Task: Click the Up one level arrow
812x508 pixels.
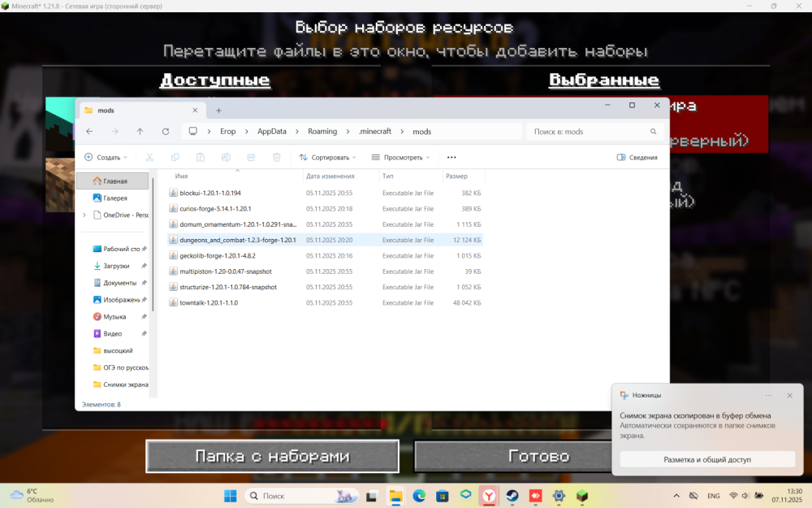Action: [140, 132]
